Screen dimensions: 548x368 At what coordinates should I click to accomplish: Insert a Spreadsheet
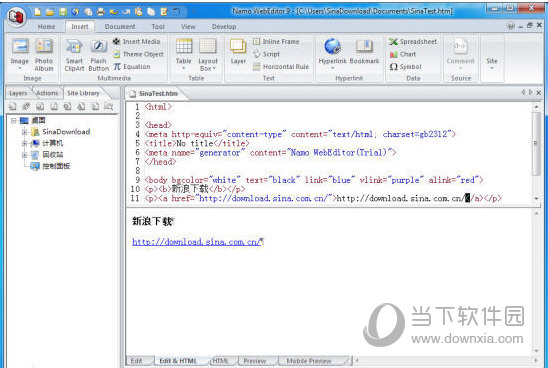[413, 42]
